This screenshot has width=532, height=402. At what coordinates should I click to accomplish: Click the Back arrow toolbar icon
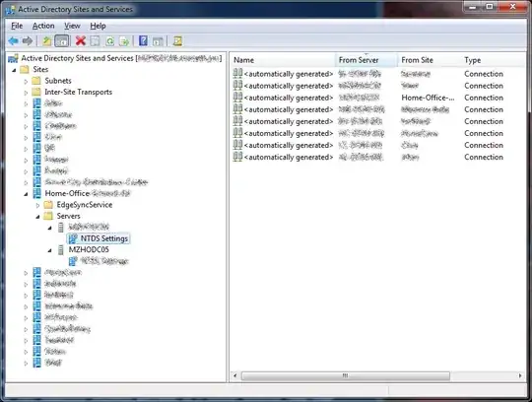pos(13,41)
